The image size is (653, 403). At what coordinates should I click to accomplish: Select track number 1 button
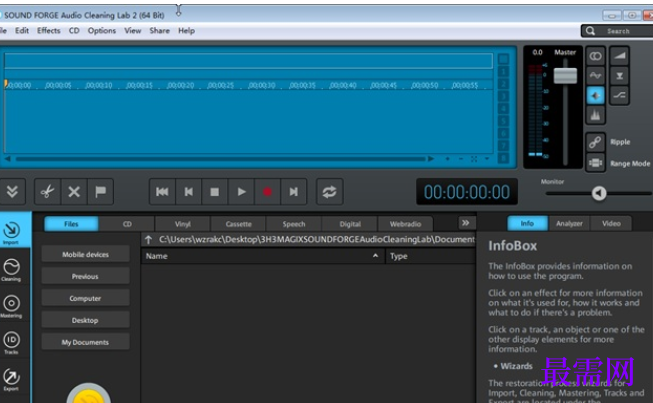(503, 71)
